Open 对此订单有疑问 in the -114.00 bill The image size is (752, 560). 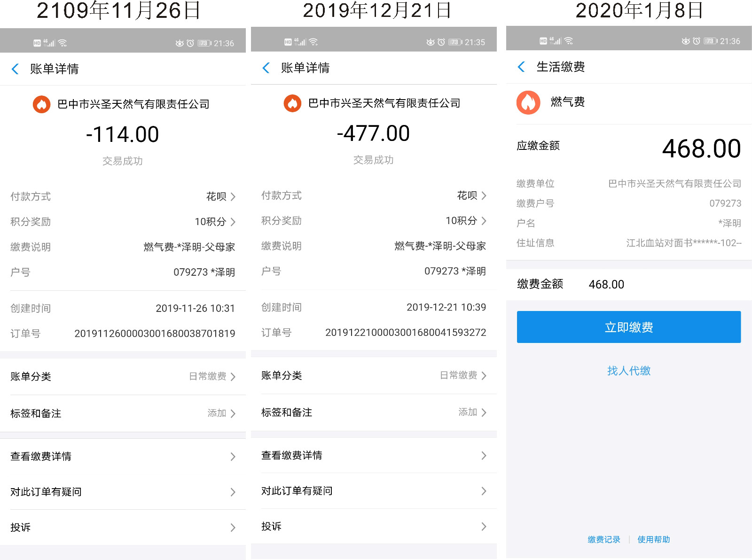[x=123, y=492]
